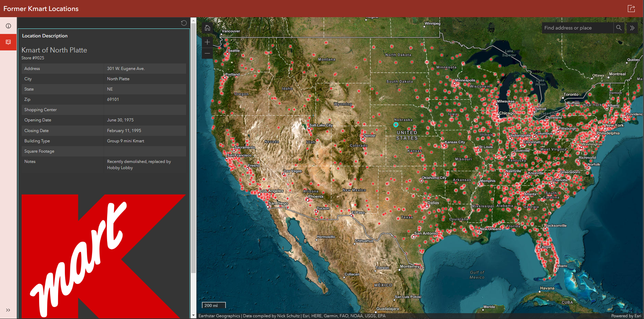644x319 pixels.
Task: Click the refresh icon in panel header
Action: coord(184,23)
